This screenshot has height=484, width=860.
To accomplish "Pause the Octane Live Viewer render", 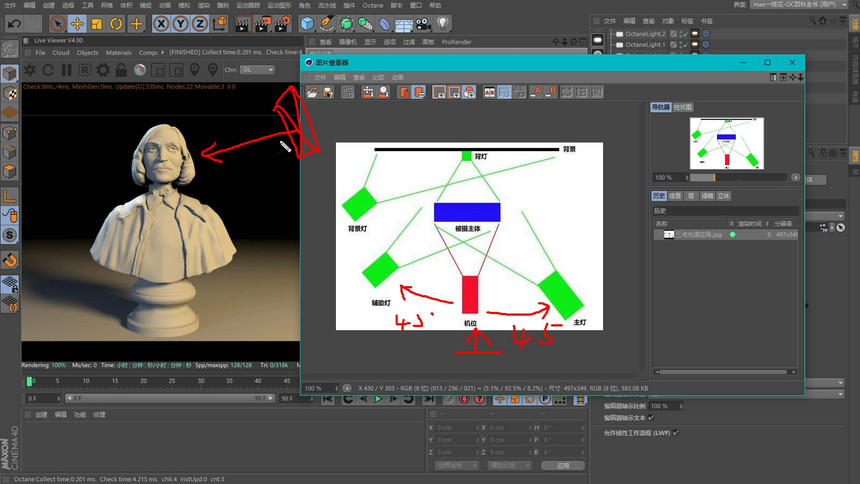I will pyautogui.click(x=66, y=70).
